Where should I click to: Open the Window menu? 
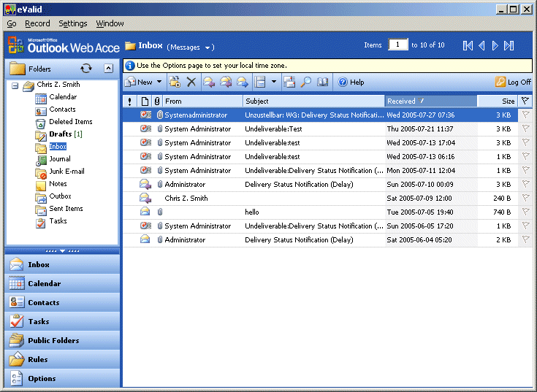(x=110, y=23)
